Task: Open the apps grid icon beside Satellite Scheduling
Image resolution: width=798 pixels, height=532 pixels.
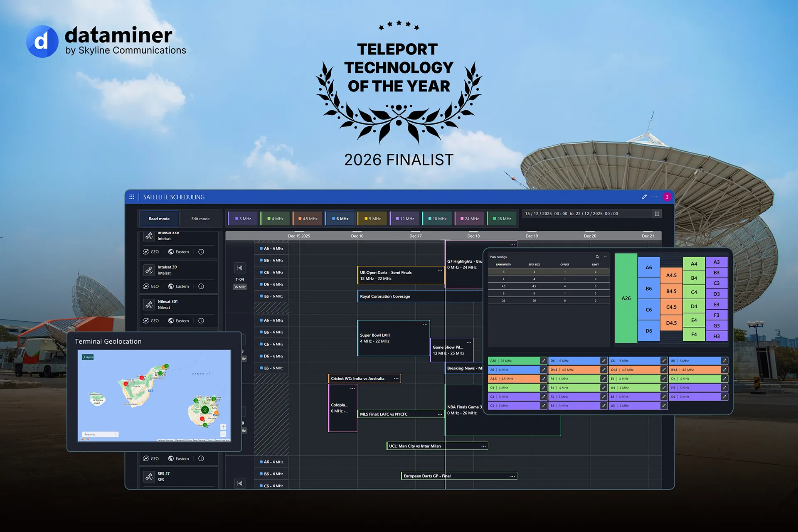Action: point(132,197)
